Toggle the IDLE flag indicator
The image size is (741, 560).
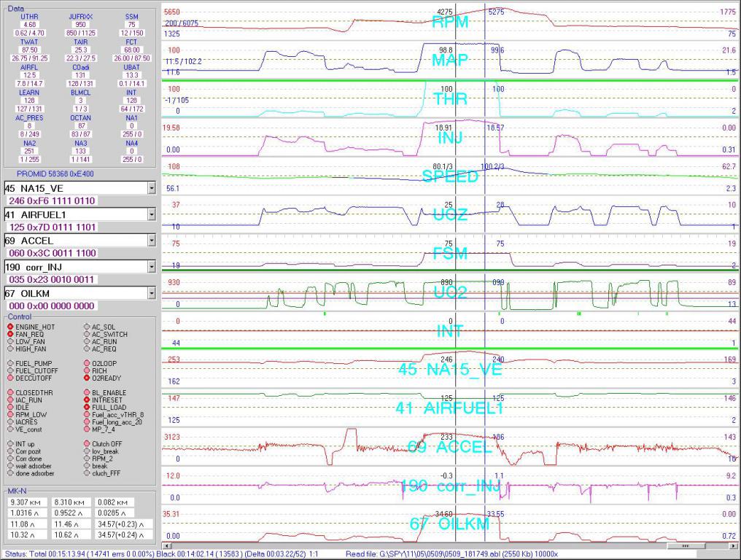click(x=10, y=408)
